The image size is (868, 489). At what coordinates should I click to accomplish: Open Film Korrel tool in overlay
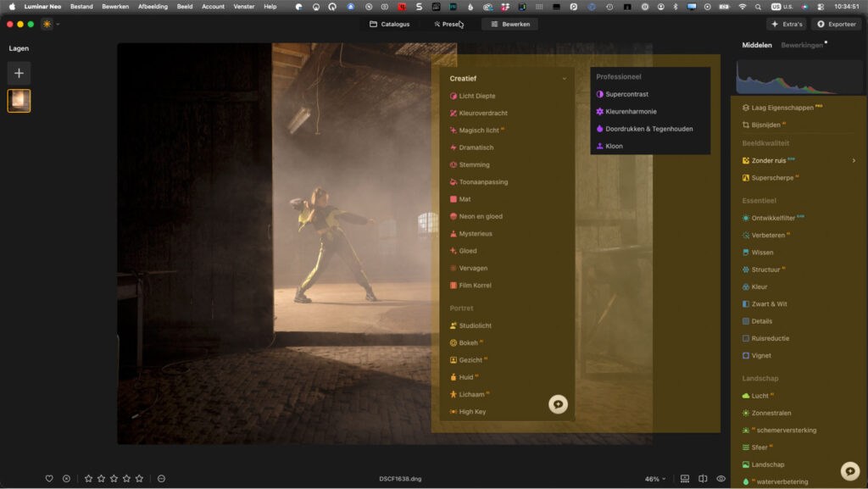pos(470,286)
